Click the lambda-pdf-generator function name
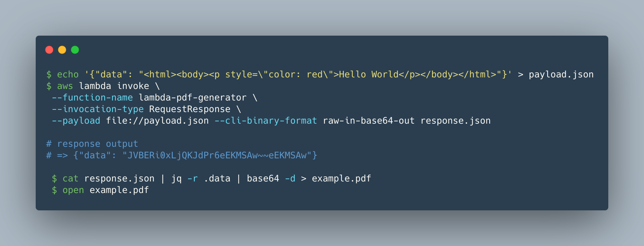 tap(192, 98)
